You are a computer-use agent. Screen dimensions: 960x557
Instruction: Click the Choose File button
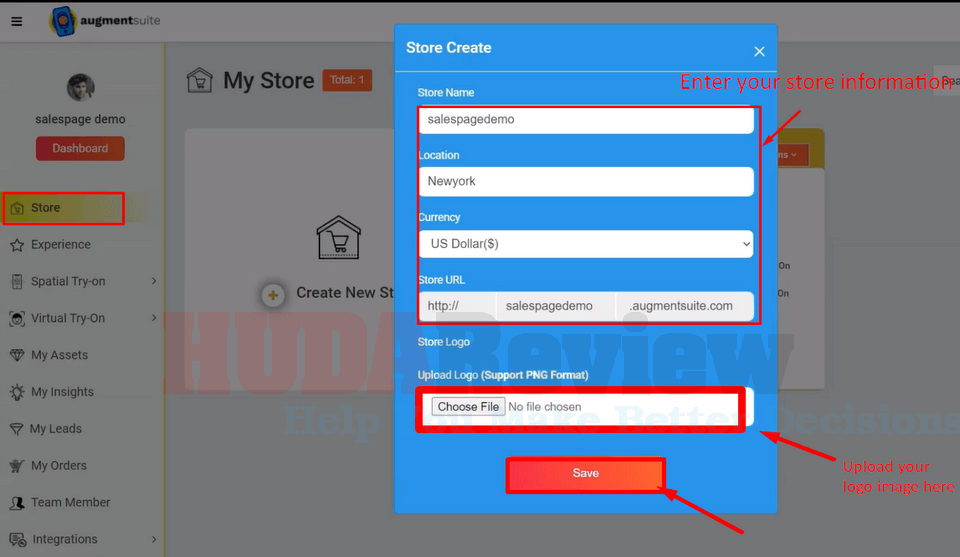coord(468,406)
